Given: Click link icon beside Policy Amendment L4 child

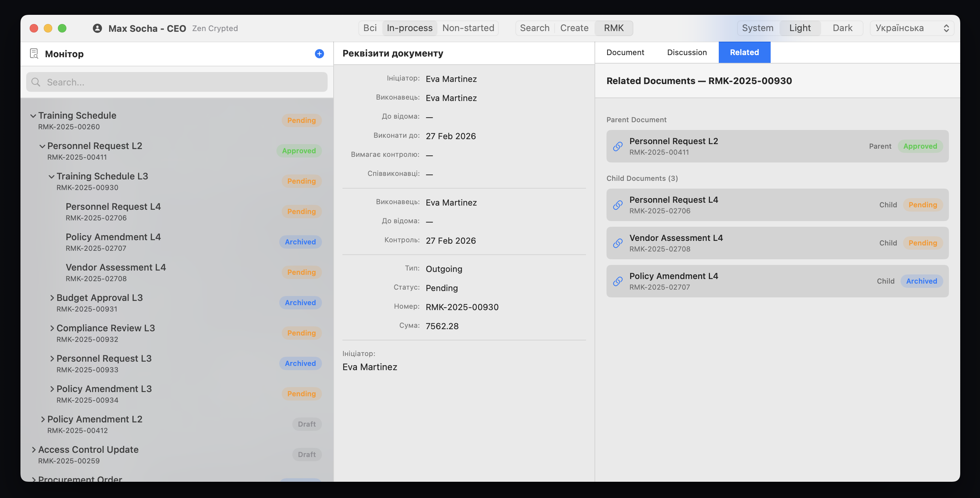Looking at the screenshot, I should click(x=618, y=281).
